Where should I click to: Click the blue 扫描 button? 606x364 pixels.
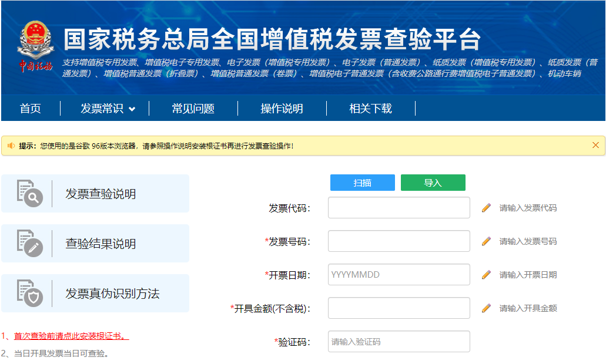(363, 183)
